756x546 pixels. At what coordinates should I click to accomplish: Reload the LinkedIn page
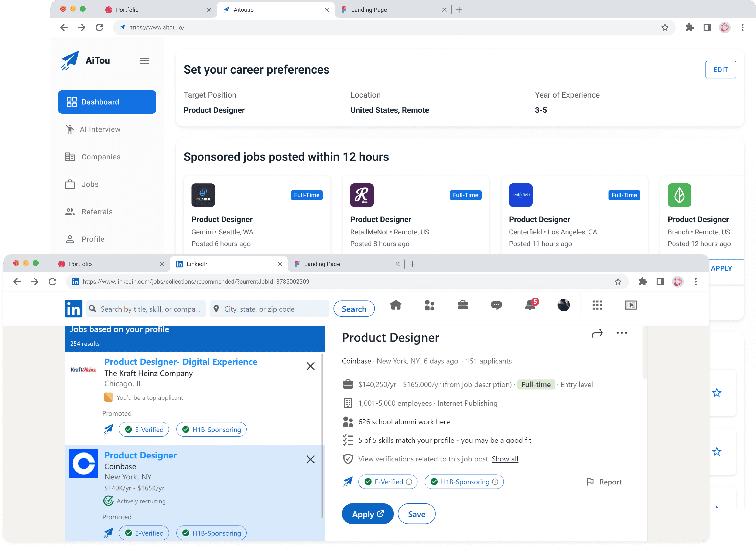click(52, 282)
